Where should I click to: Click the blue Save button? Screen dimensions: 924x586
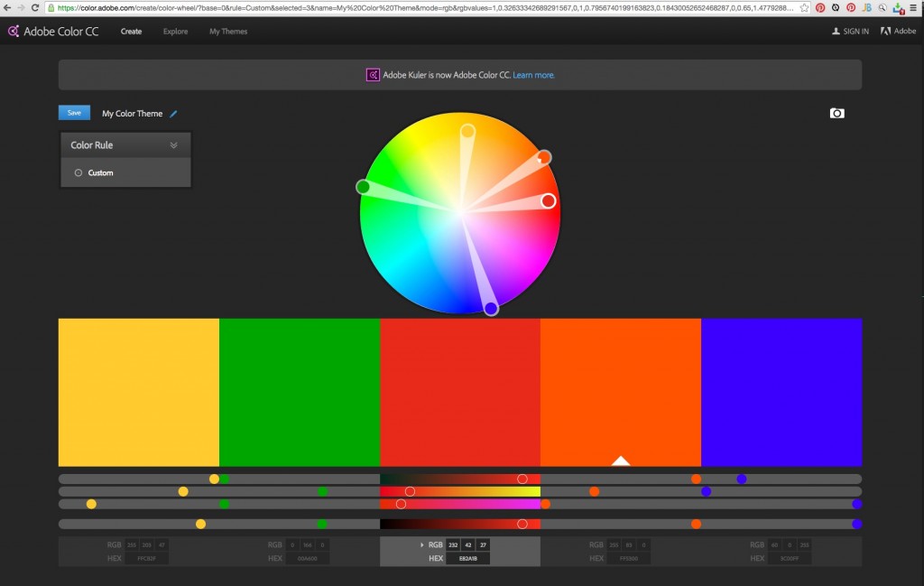[x=74, y=113]
